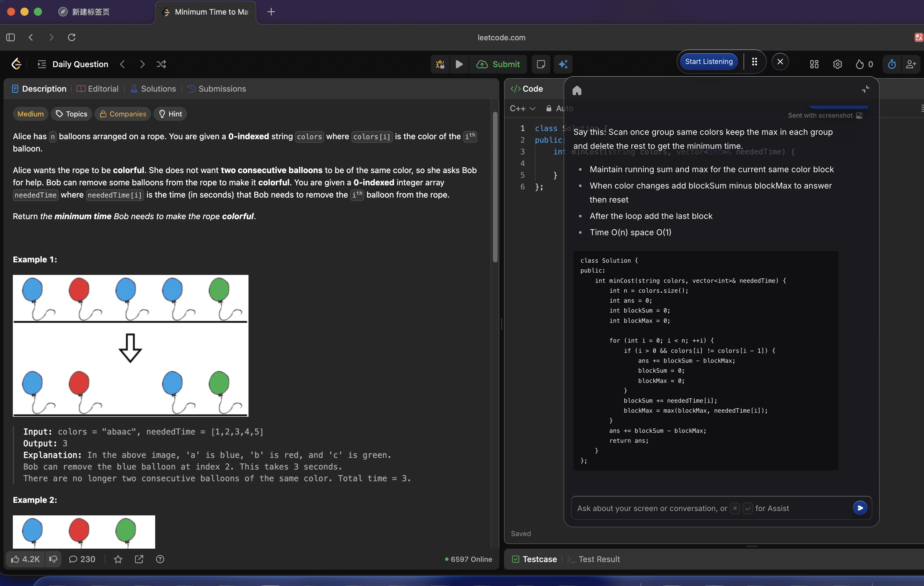Go to the previous daily question arrow

(x=123, y=64)
